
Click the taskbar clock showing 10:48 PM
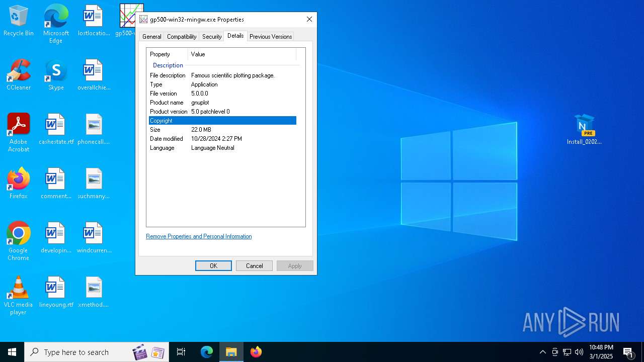pyautogui.click(x=601, y=352)
